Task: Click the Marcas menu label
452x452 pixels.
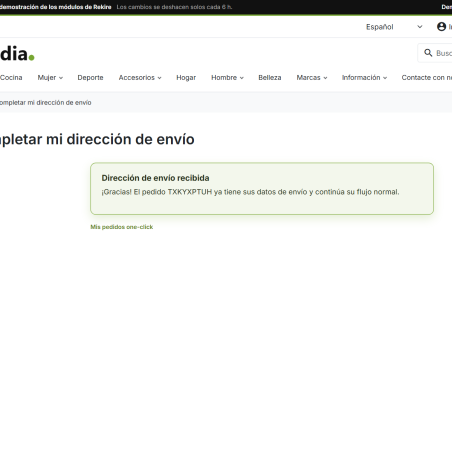Action: [x=308, y=77]
